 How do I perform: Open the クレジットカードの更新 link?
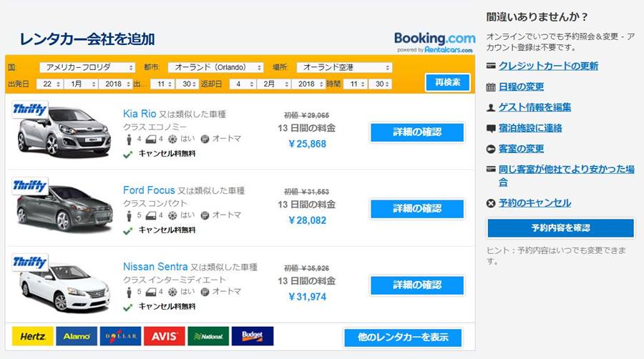tap(548, 66)
